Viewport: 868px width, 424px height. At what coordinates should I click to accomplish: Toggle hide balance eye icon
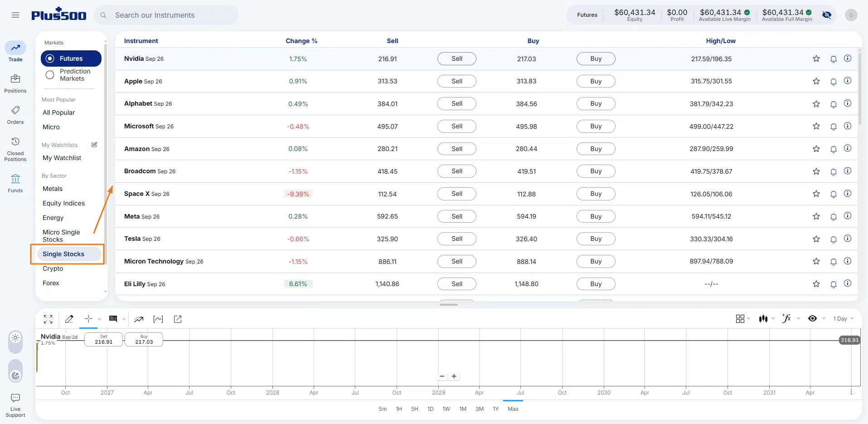827,15
